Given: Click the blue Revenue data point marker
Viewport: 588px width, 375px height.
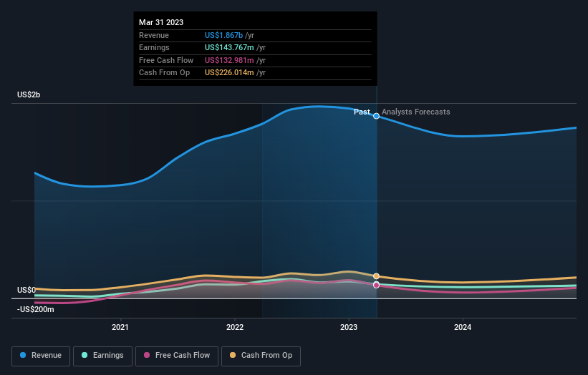Looking at the screenshot, I should [376, 116].
